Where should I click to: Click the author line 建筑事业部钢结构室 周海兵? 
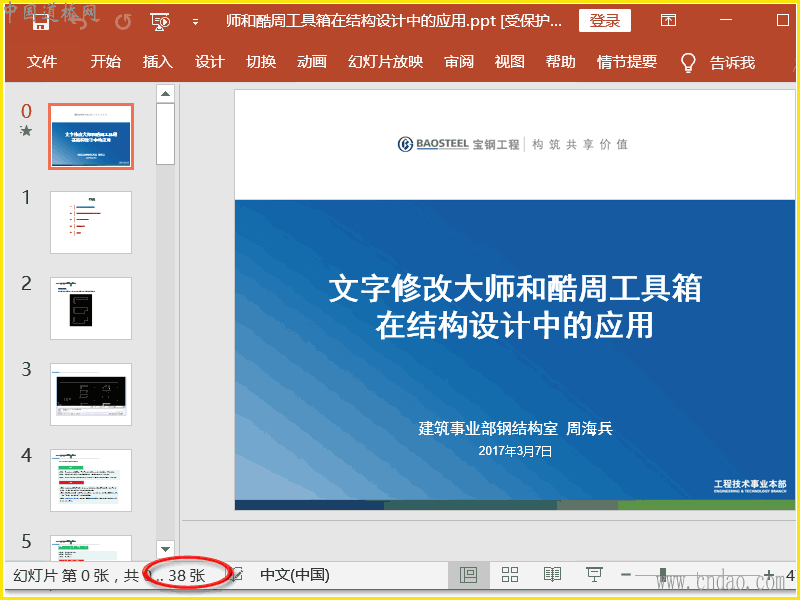(x=515, y=428)
